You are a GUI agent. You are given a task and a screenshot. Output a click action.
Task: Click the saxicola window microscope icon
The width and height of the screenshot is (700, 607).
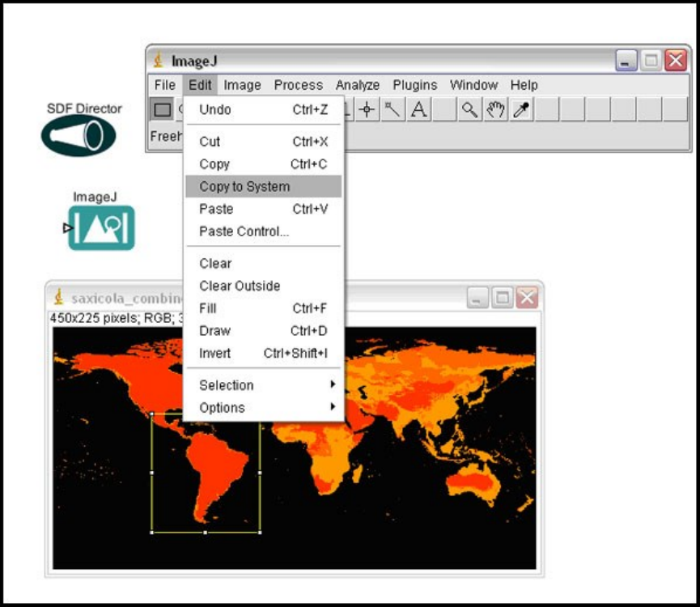pyautogui.click(x=58, y=297)
